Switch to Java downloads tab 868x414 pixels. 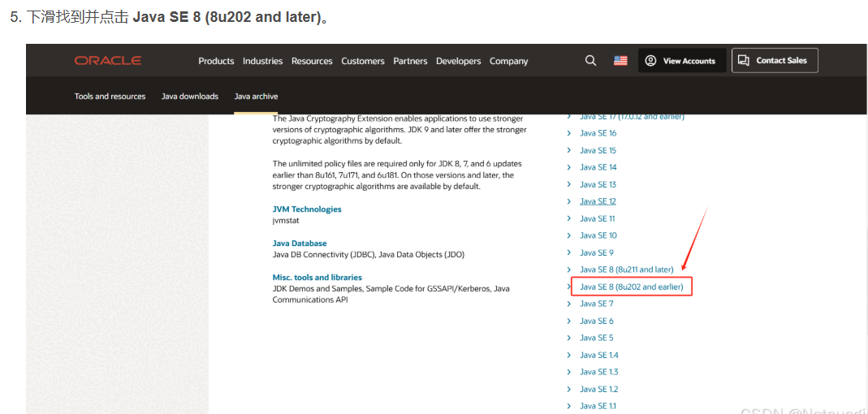190,97
